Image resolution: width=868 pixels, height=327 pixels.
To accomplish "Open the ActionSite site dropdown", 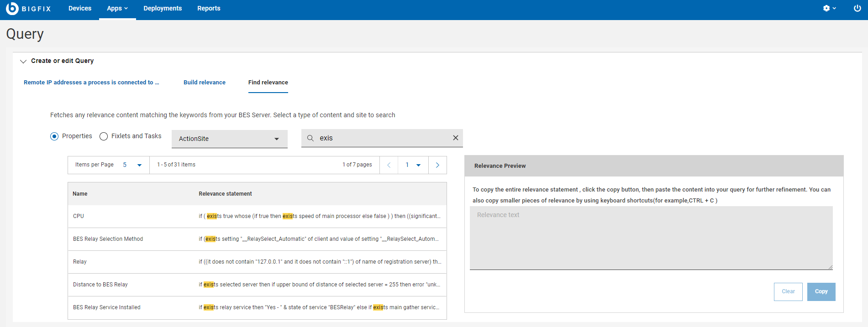I will [x=229, y=139].
